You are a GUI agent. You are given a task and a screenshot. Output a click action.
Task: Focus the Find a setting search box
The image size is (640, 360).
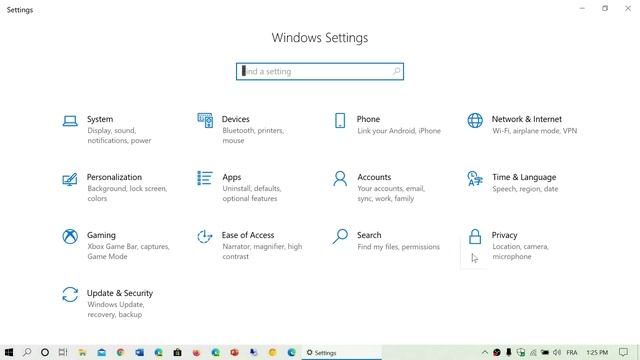(x=320, y=71)
